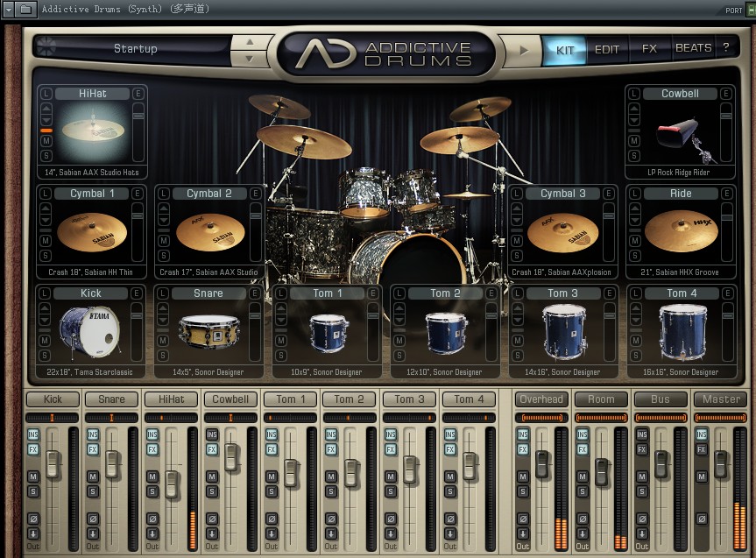Select the Overhead mixer channel label

coord(541,399)
